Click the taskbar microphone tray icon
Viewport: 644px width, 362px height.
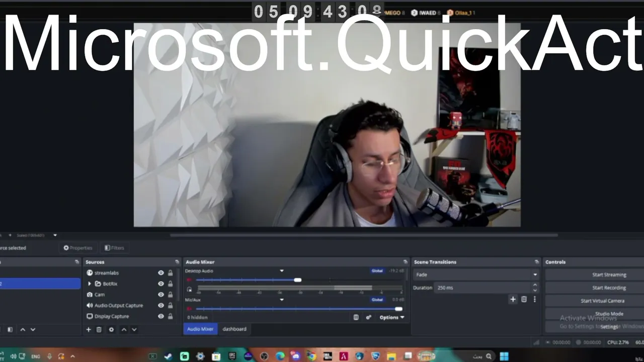49,356
